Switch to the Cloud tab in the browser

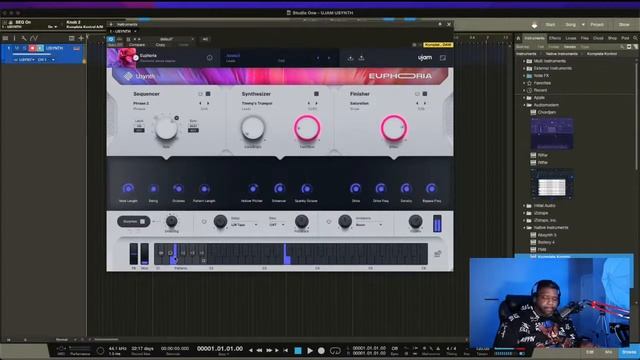(598, 38)
